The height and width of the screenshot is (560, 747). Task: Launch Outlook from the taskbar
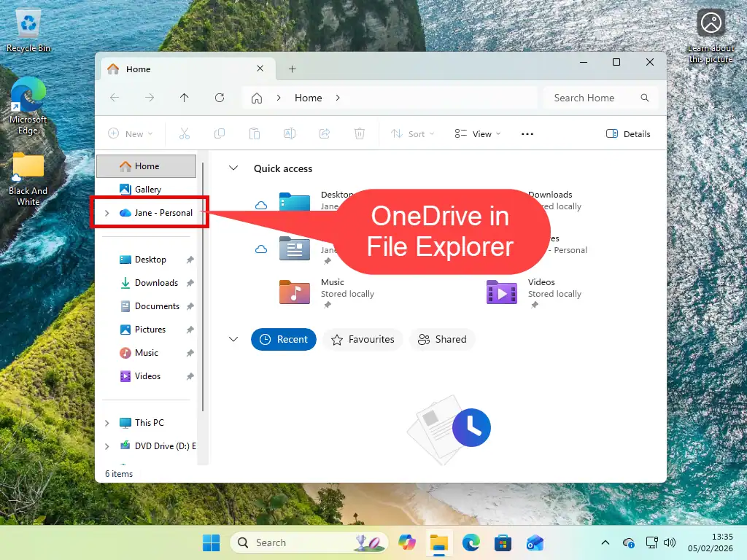(535, 542)
